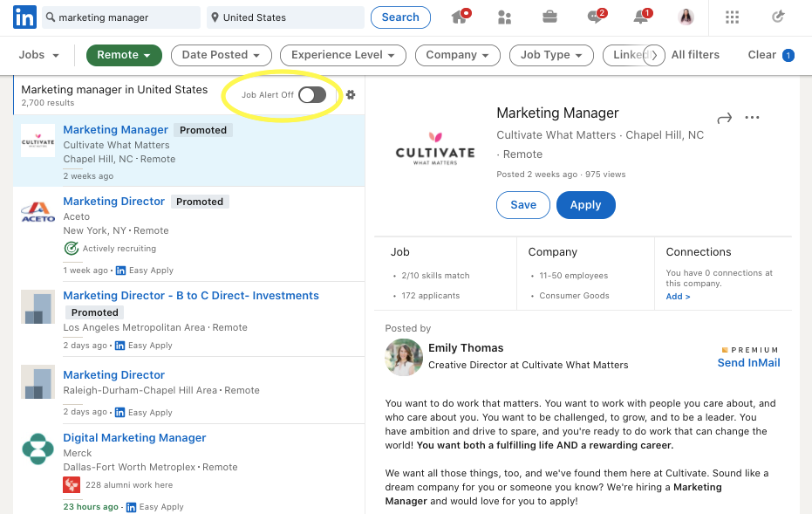
Task: Click the Actively recruiting target icon
Action: pyautogui.click(x=71, y=249)
